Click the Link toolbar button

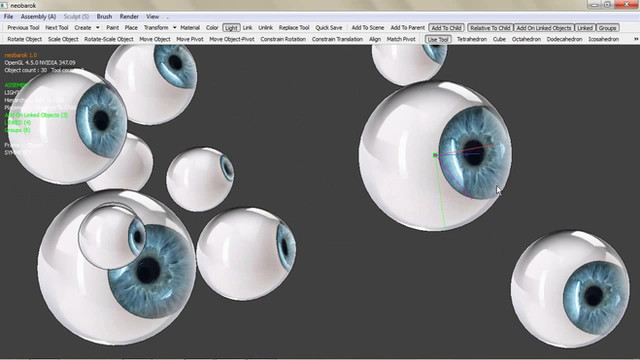[247, 28]
